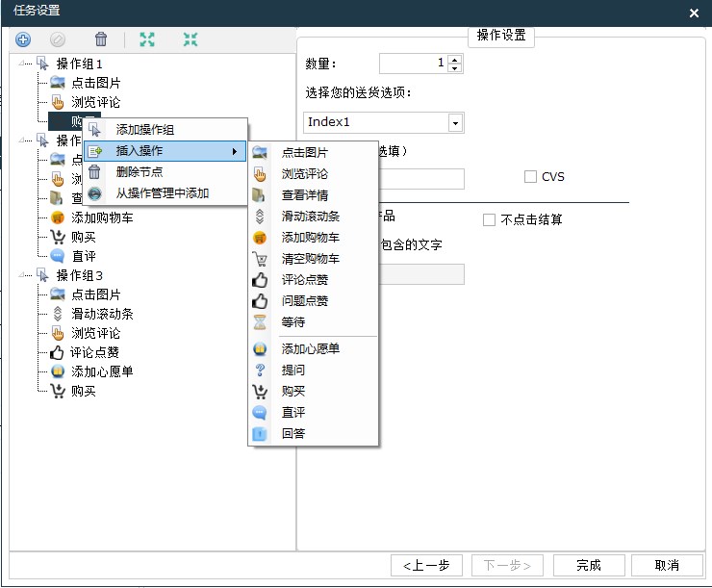712x588 pixels.
Task: Click the grey text field under 包含的文字
Action: pos(421,274)
